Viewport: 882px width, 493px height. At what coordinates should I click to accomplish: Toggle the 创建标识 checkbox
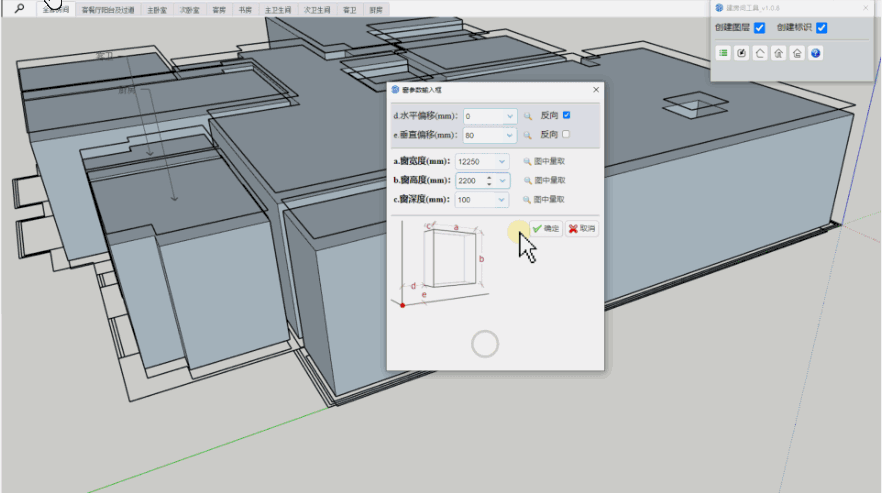pos(821,28)
